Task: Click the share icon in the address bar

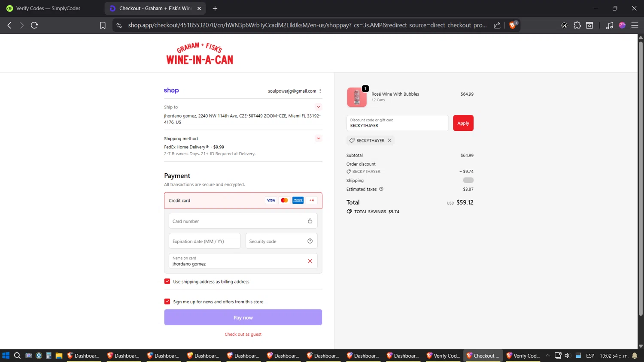Action: (497, 25)
